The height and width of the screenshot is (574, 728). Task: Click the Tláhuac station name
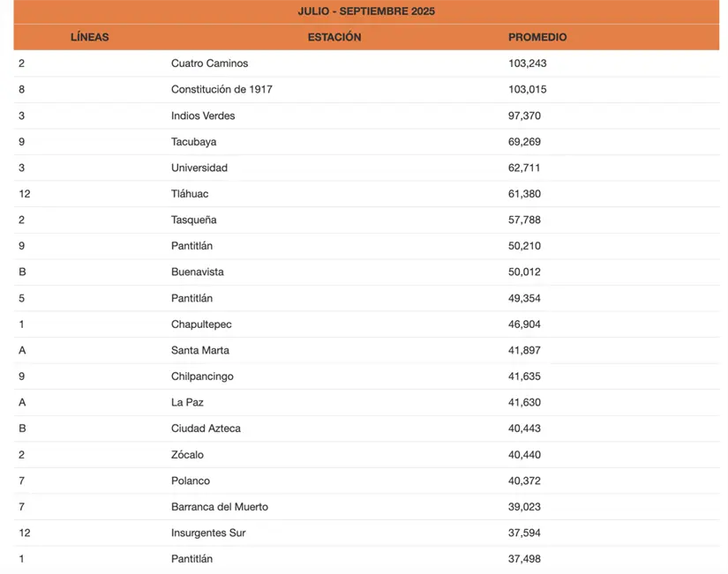tap(190, 194)
